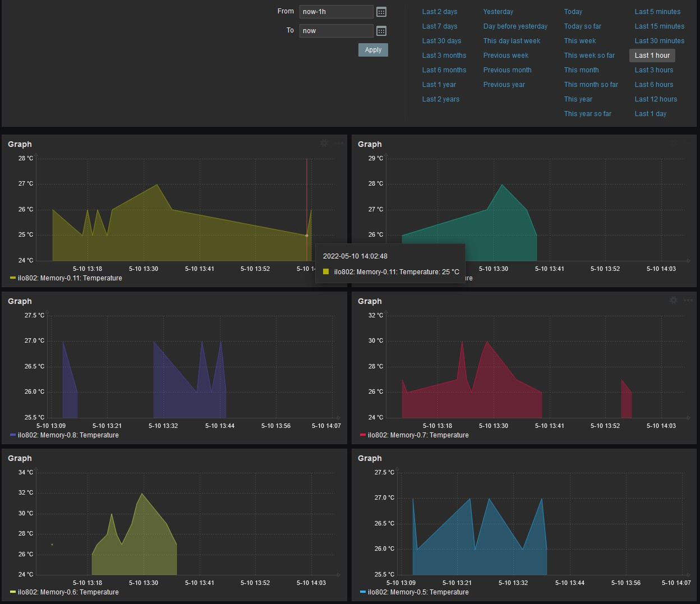Open gear settings on Memory-0.7 graph

tap(674, 301)
